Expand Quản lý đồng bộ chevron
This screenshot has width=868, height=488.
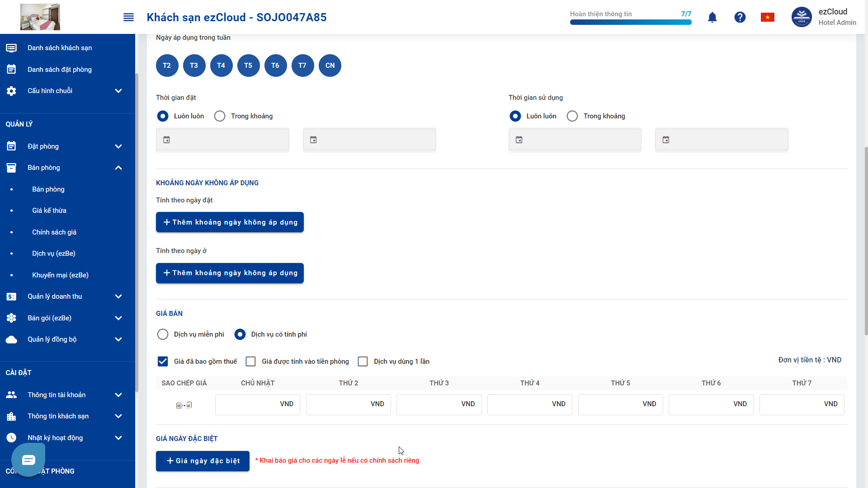point(118,339)
